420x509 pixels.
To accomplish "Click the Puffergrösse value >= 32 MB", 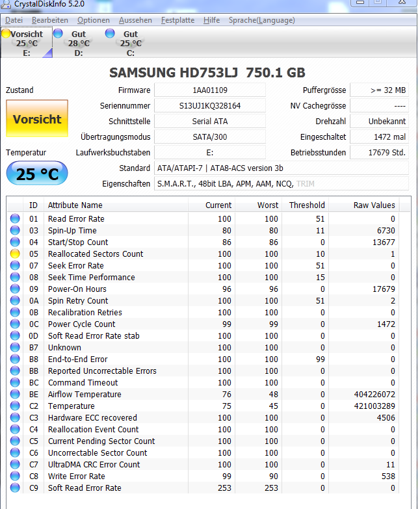I will point(380,90).
